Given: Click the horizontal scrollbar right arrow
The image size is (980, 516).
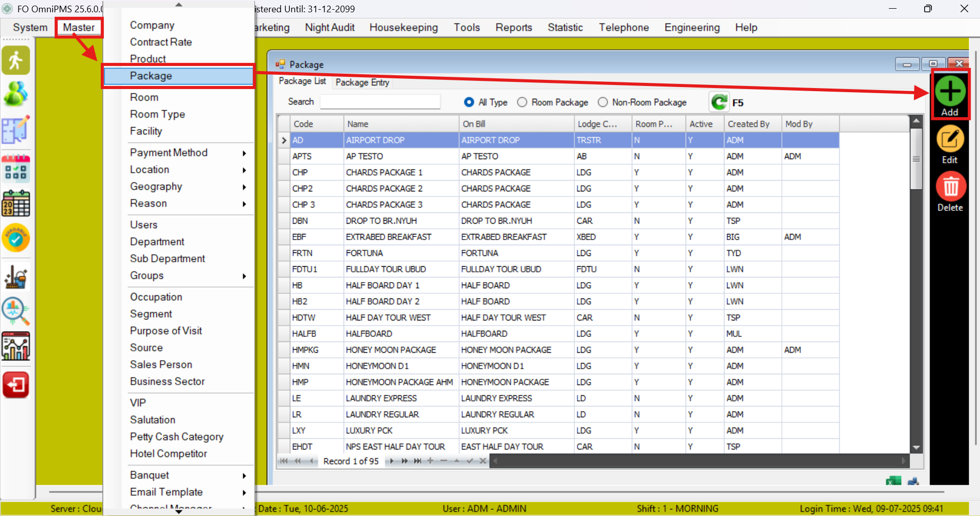Looking at the screenshot, I should 904,461.
